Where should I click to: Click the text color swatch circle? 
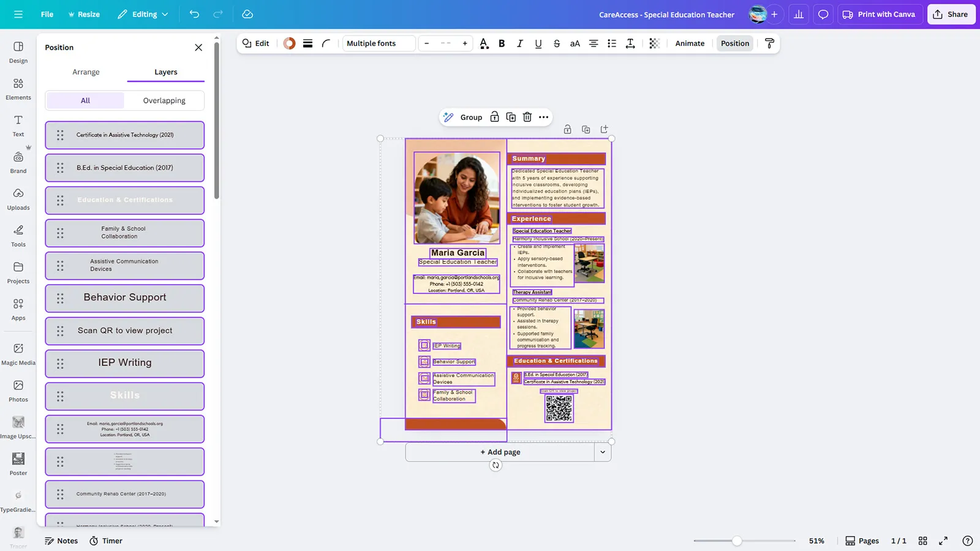click(x=289, y=43)
